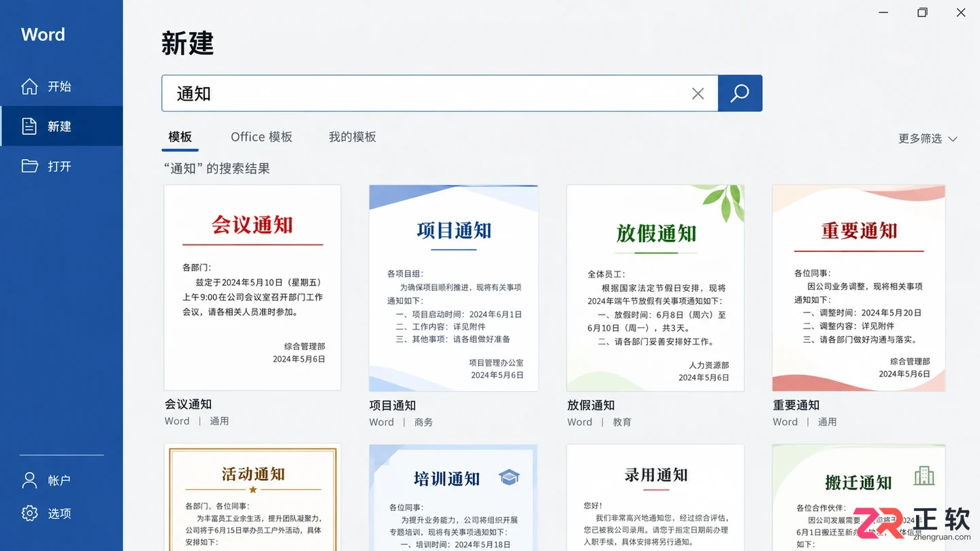
Task: Click the “通知” 的搜索结果 label
Action: 217,169
